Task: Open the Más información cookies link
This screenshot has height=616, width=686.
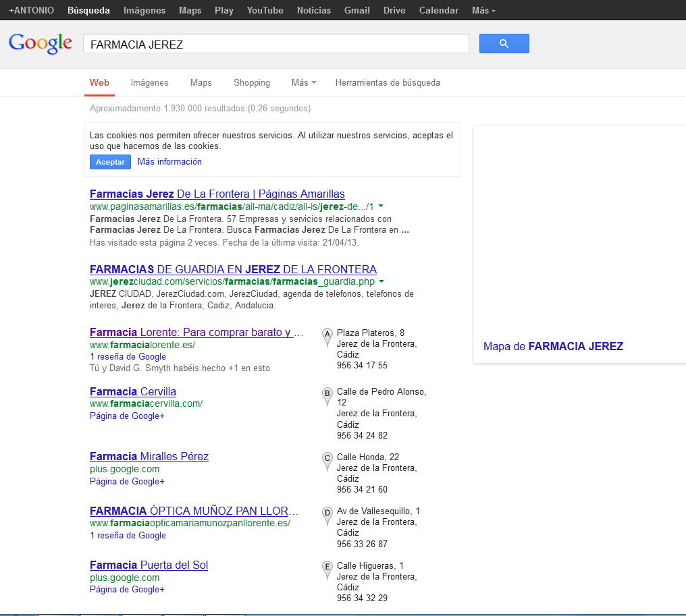Action: 169,162
